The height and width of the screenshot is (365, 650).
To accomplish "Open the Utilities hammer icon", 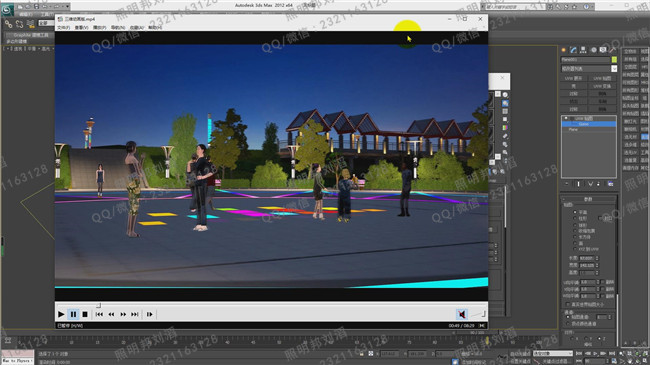I will point(612,50).
